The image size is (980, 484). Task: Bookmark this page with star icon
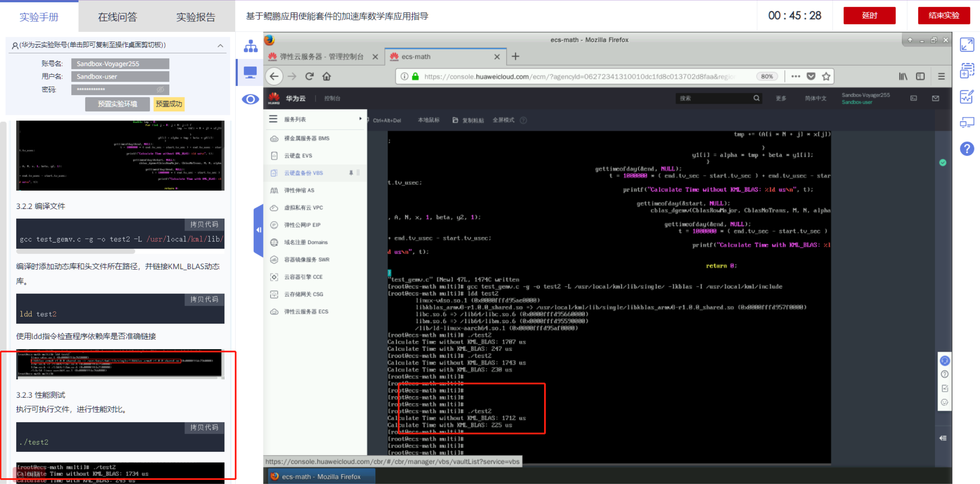tap(826, 77)
